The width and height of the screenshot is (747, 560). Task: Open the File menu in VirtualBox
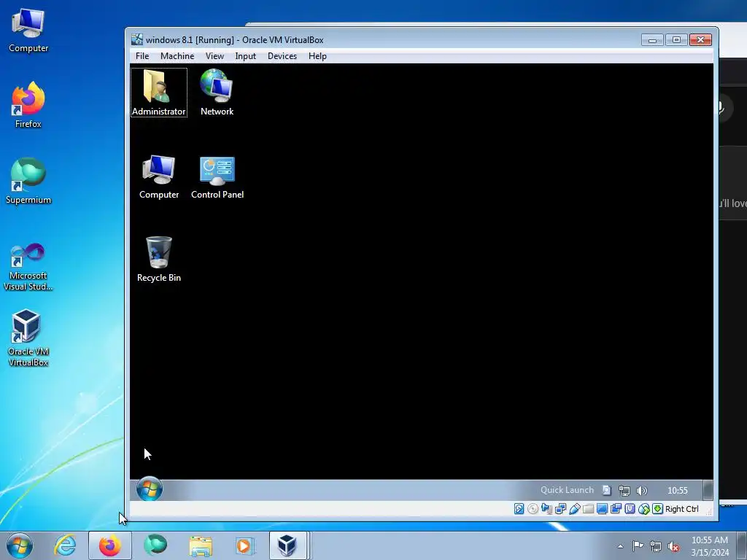point(142,56)
